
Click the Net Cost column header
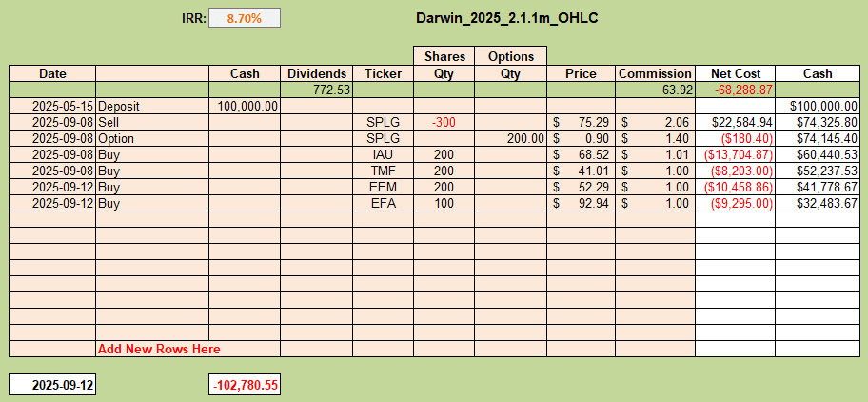(735, 73)
